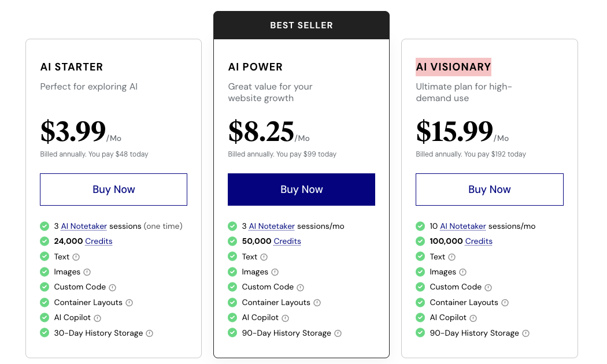Click Container Layouts info icon in AI Power
This screenshot has height=364, width=607.
tap(317, 303)
